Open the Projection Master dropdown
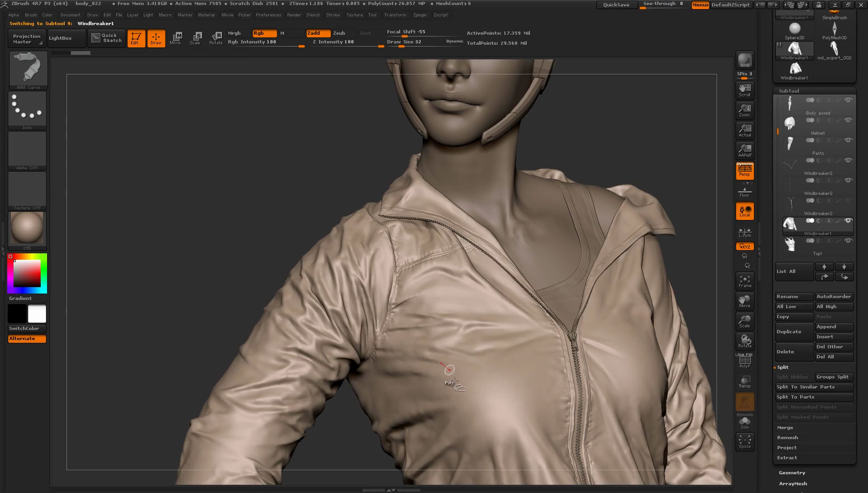Viewport: 868px width, 493px height. tap(26, 38)
